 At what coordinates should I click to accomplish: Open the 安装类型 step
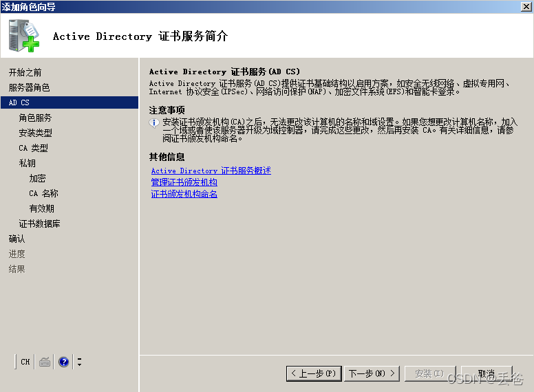(x=35, y=133)
